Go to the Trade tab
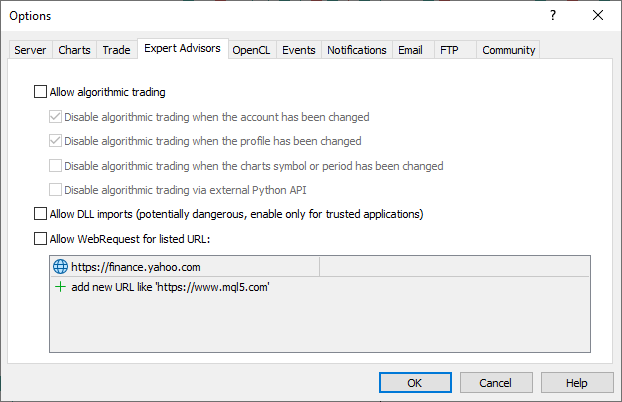Viewport: 622px width, 402px height. pos(116,50)
